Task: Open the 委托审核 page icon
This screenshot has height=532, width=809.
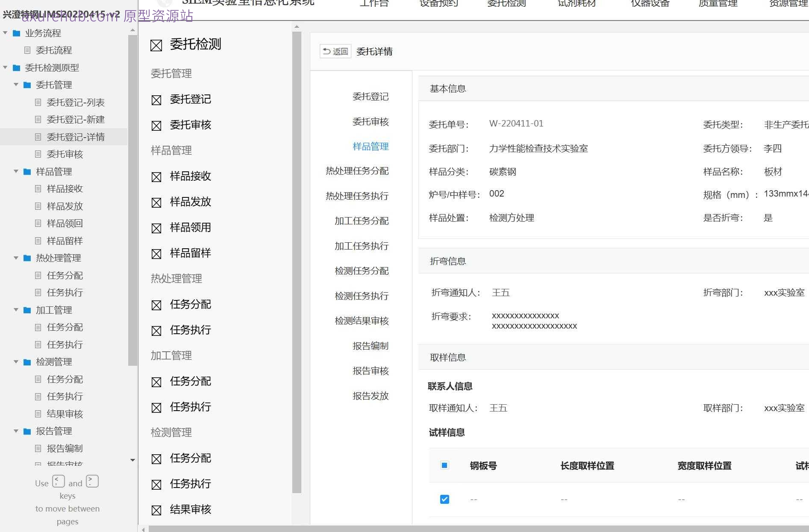Action: [x=156, y=125]
